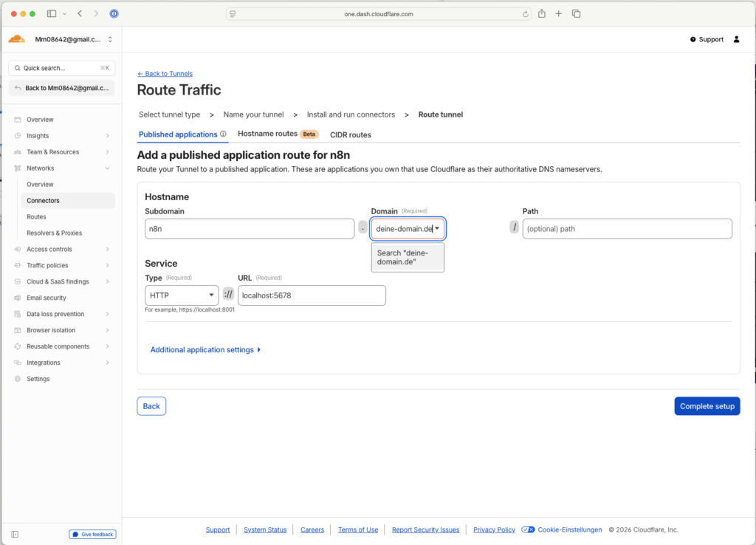756x545 pixels.
Task: Switch to the Hostname routes tab
Action: 267,134
